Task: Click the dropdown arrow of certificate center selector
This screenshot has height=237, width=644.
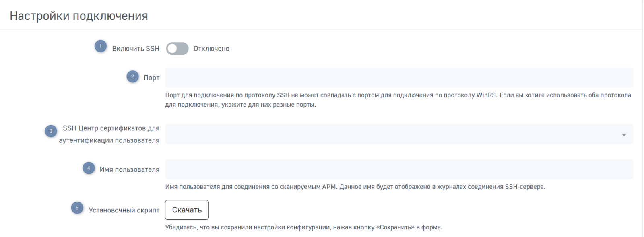Action: coord(624,135)
